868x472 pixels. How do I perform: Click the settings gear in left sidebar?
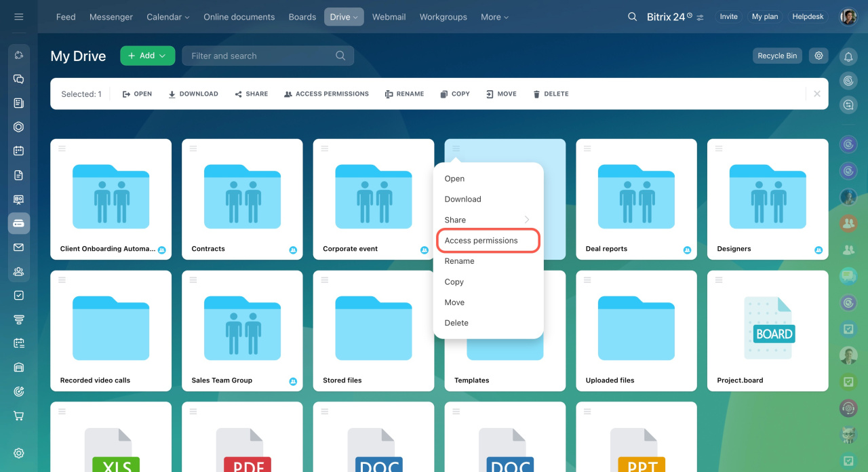pyautogui.click(x=19, y=453)
